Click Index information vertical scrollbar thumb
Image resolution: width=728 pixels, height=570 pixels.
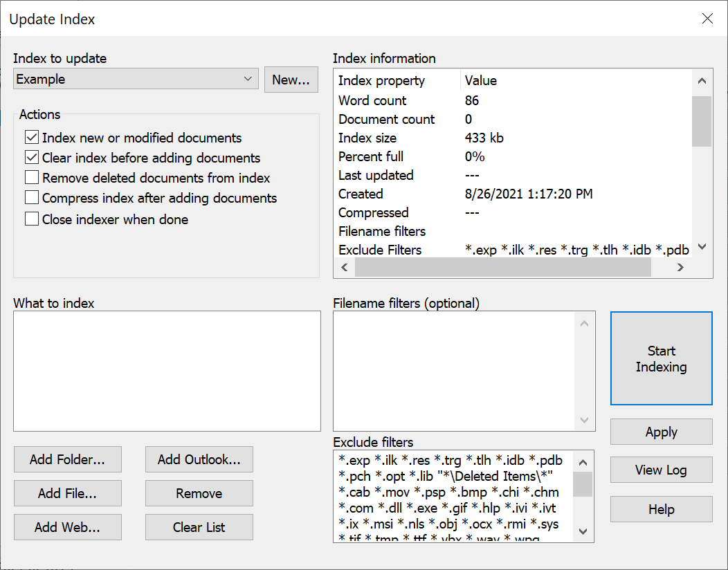coord(702,121)
